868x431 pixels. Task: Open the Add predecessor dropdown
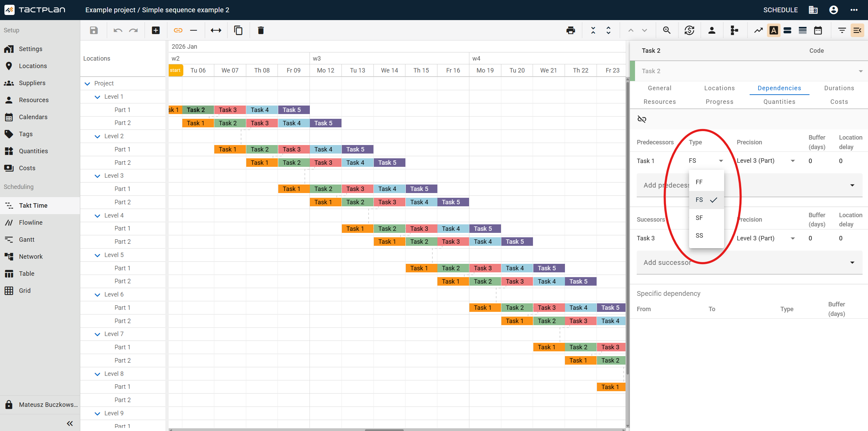click(749, 185)
